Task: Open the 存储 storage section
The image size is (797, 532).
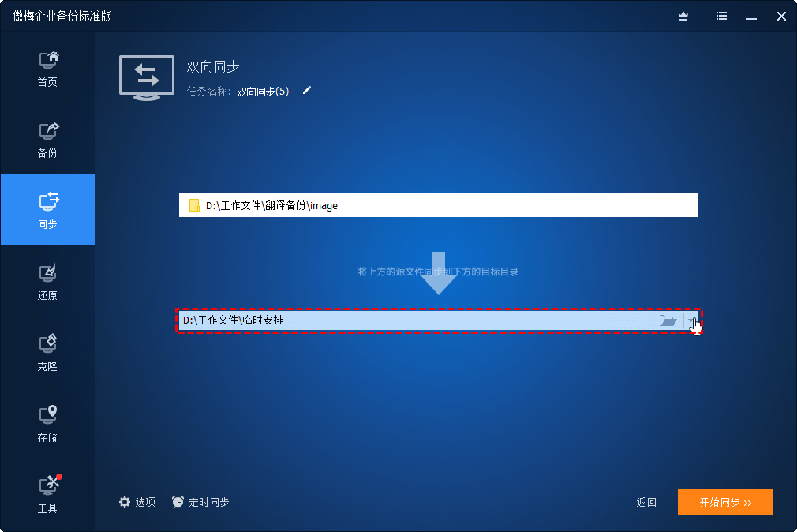Action: [48, 424]
